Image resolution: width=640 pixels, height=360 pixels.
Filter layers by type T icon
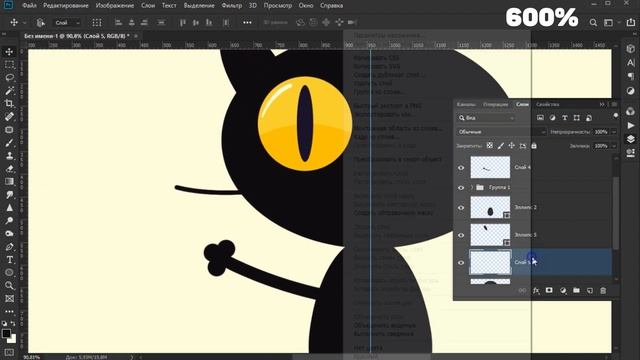point(564,118)
